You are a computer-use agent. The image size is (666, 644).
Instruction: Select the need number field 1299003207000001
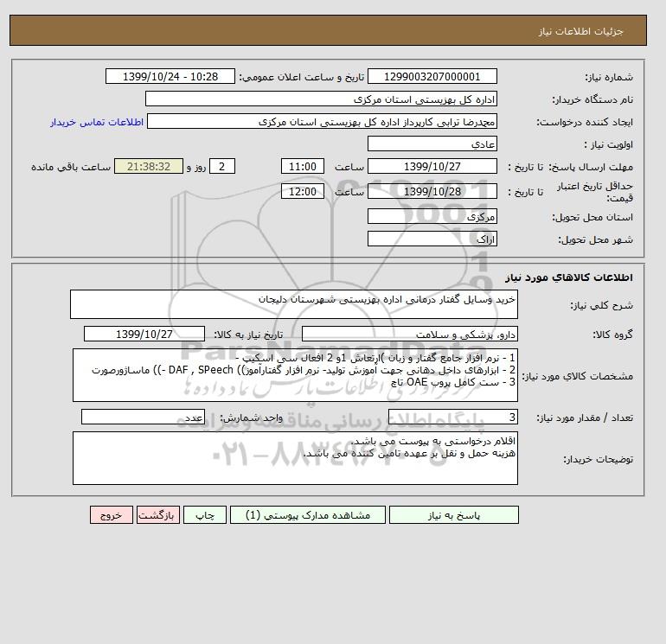click(432, 76)
